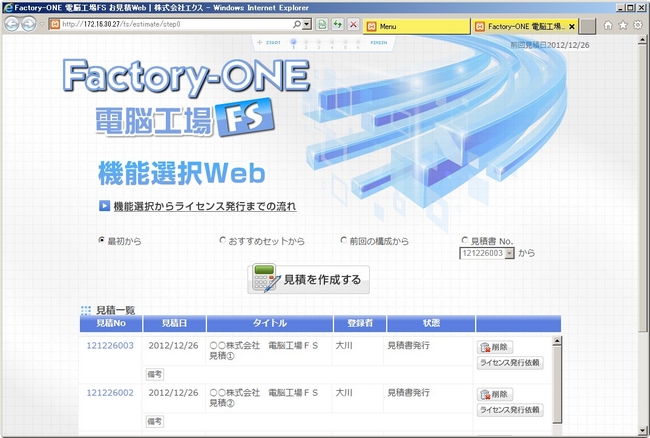This screenshot has height=438, width=650.
Task: Click the page scrollbar down arrow
Action: click(x=643, y=430)
